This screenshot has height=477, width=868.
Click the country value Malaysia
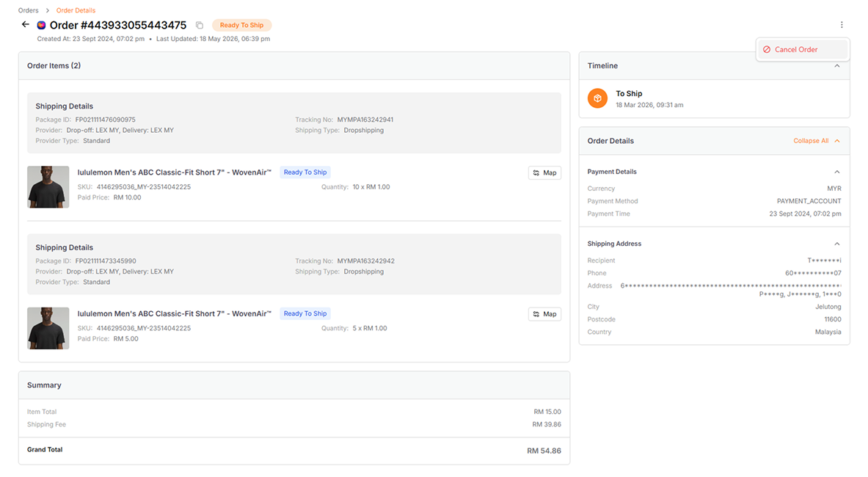click(828, 332)
